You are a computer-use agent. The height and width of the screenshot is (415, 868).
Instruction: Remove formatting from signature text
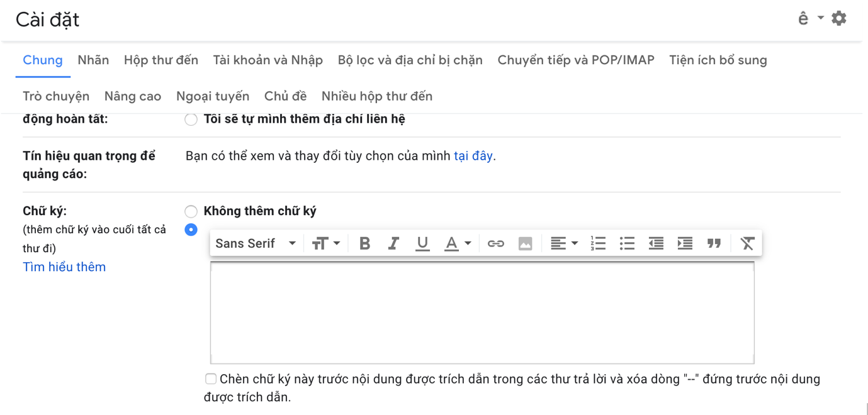pyautogui.click(x=747, y=243)
